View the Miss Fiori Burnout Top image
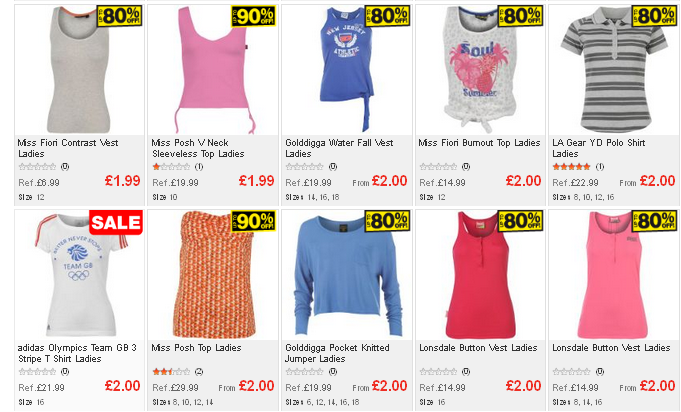 480,70
